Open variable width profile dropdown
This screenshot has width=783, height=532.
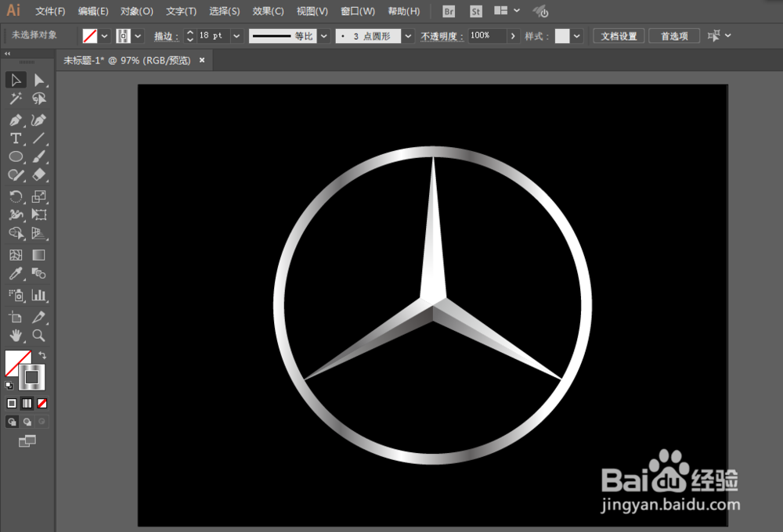(x=324, y=36)
